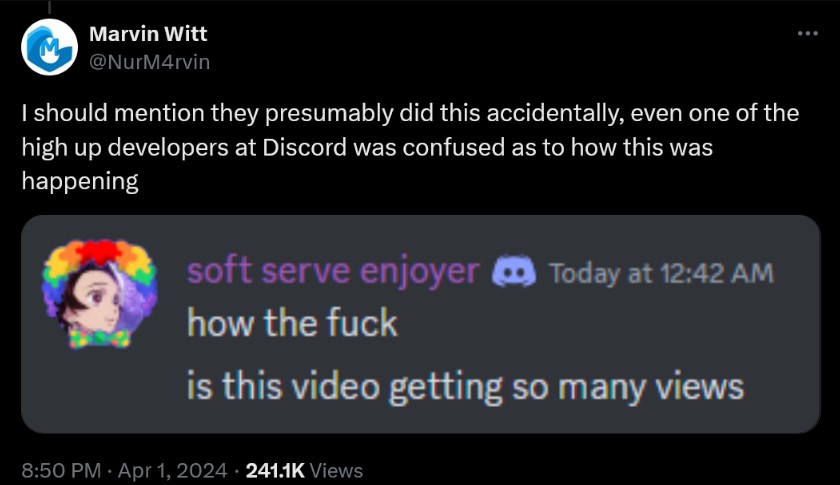Click the rainbow bow tie on Discord avatar
Viewport: 840px width, 485px height.
pyautogui.click(x=100, y=339)
